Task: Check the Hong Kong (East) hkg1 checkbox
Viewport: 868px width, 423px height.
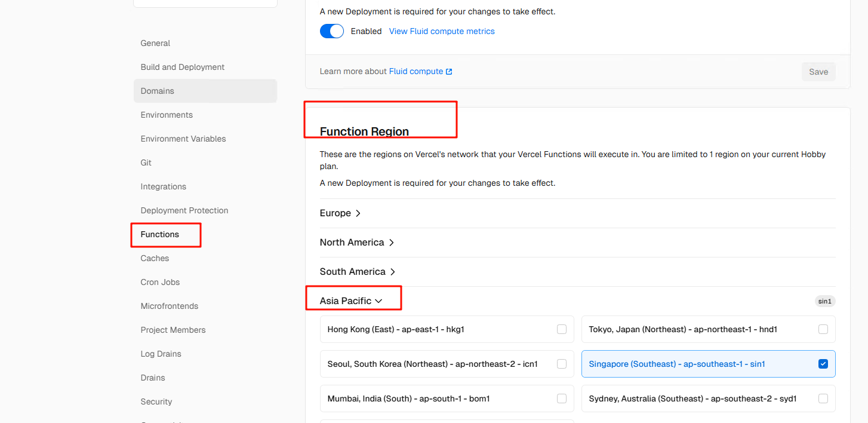Action: tap(561, 329)
